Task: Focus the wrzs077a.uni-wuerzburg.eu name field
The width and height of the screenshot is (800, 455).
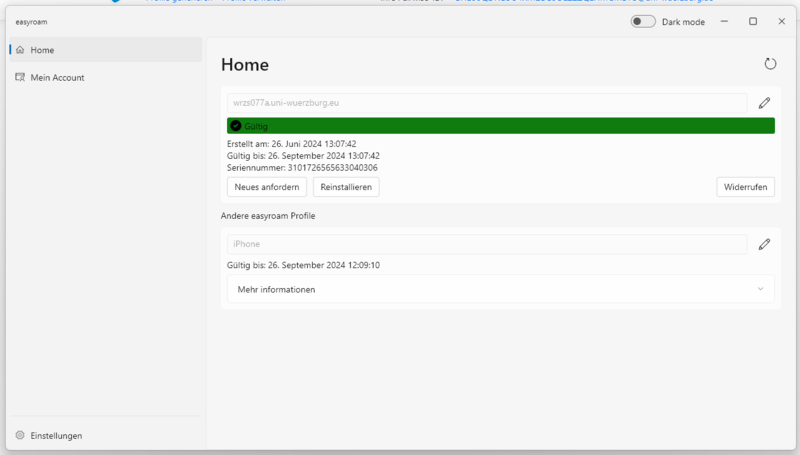Action: pos(486,103)
